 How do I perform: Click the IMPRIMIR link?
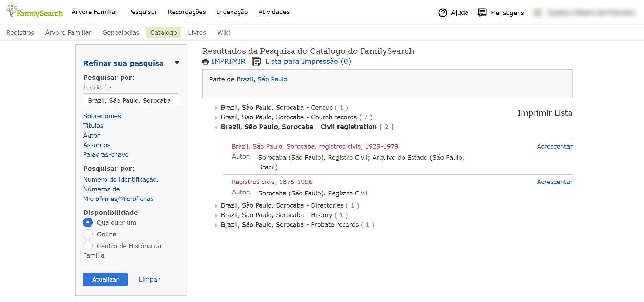[x=228, y=61]
